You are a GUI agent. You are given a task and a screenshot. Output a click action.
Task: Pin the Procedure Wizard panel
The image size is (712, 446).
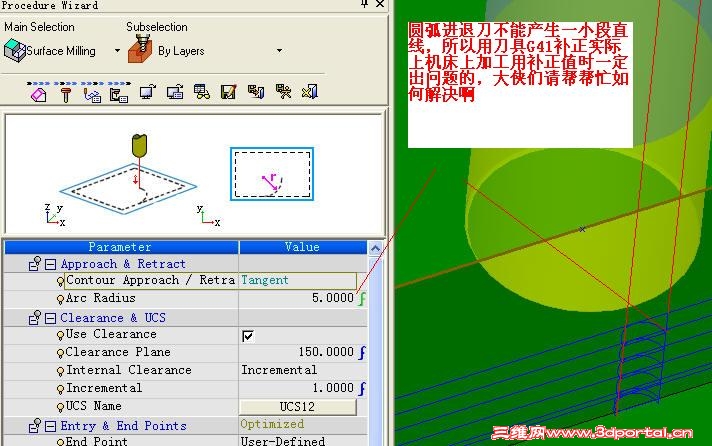364,4
